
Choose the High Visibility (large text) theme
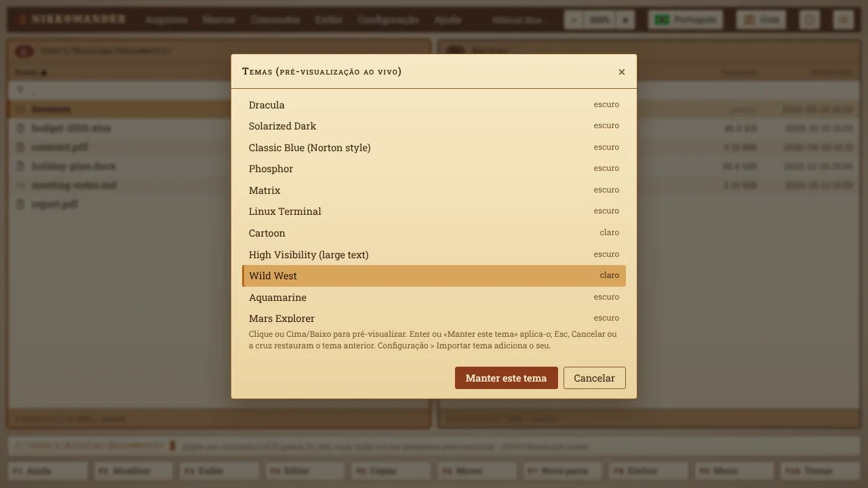coord(434,254)
